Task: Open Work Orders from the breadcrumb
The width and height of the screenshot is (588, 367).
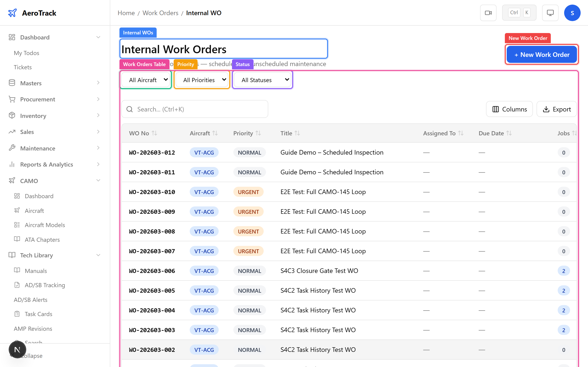Action: coord(160,13)
